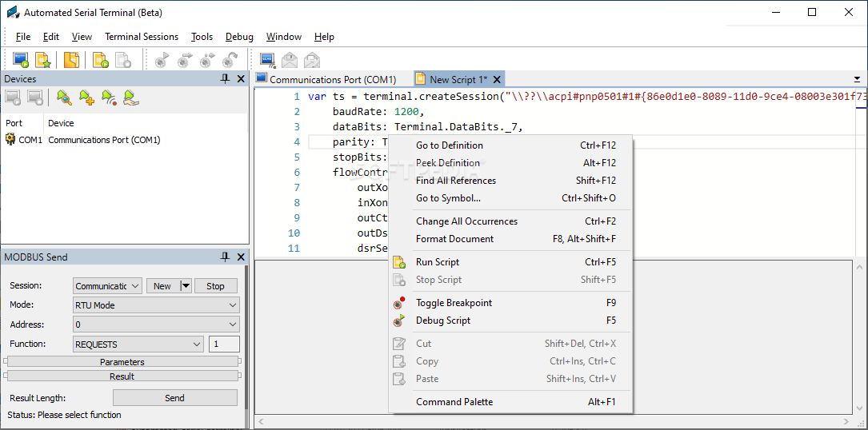Choose Find All References
Viewport: 868px width, 430px height.
(511, 181)
